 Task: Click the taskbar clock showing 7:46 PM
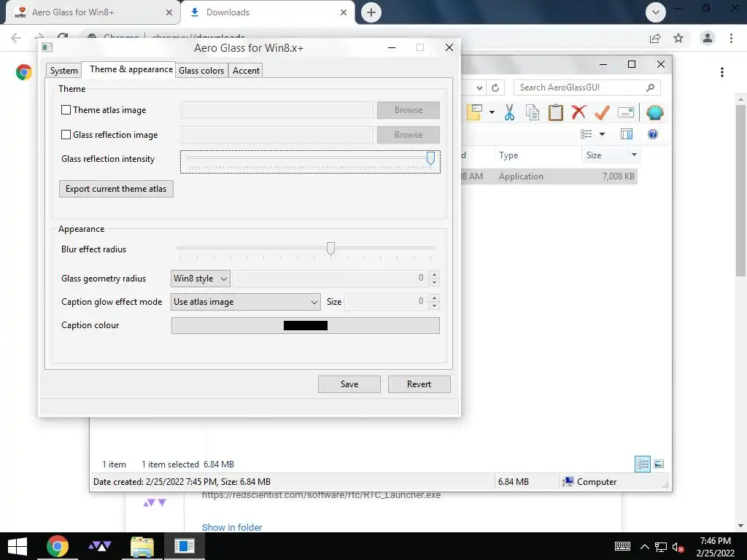pos(715,547)
